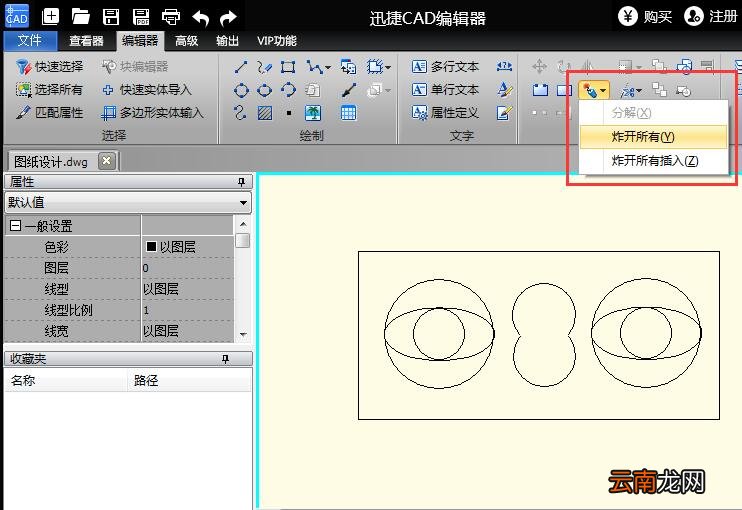Viewport: 742px width, 510px height.
Task: Open the Polyline tool dropdown arrow
Action: point(327,68)
